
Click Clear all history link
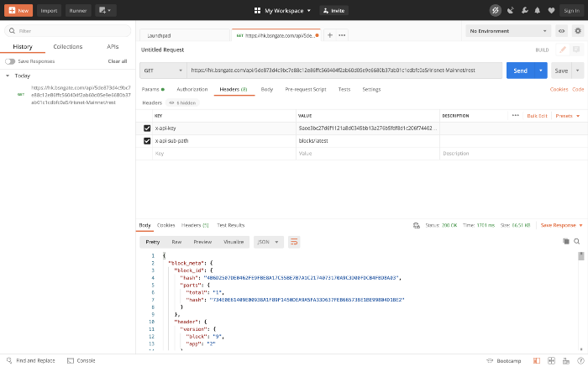(x=118, y=61)
